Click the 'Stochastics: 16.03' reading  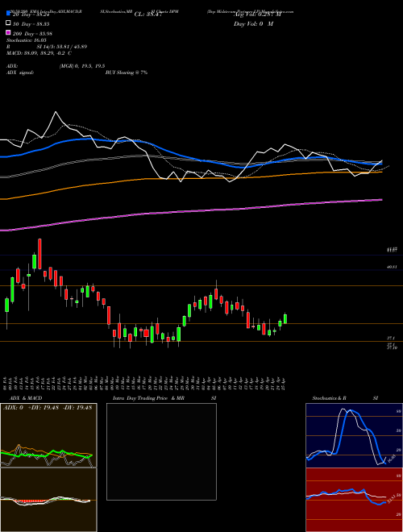[x=27, y=40]
